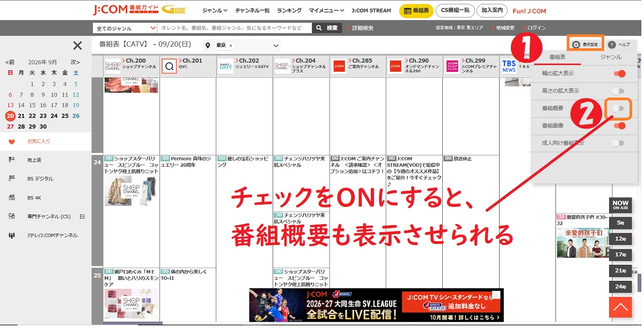Enable the 番組概要 switch
The image size is (644, 328).
pos(619,108)
